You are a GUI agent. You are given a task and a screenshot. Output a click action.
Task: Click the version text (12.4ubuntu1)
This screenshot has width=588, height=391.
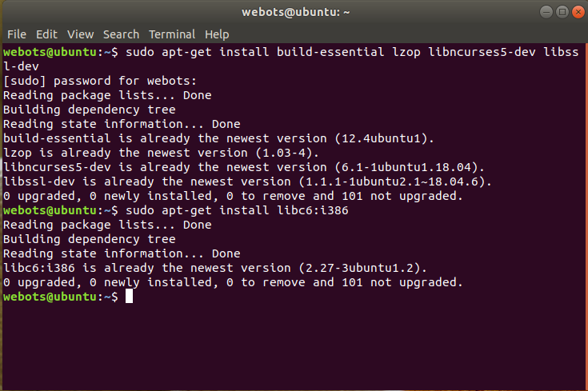[384, 138]
